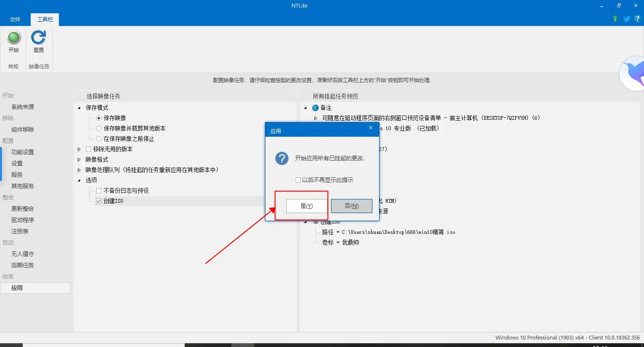Screen dimensions: 644x347
Task: Click the 所有挂起任务预览 panel header
Action: [x=336, y=96]
